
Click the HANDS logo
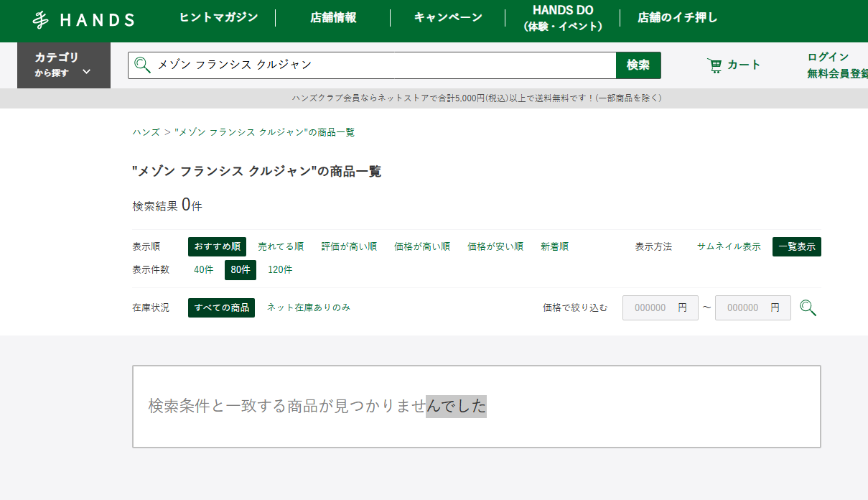pos(83,20)
